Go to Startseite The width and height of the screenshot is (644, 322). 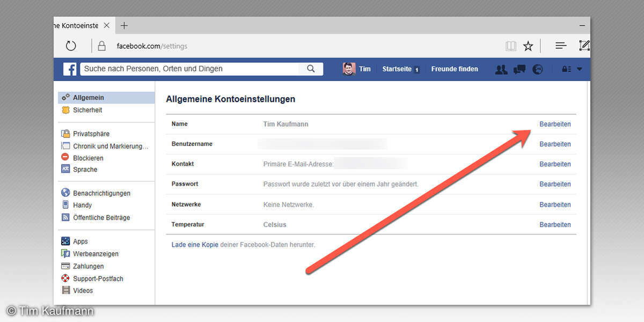point(397,69)
